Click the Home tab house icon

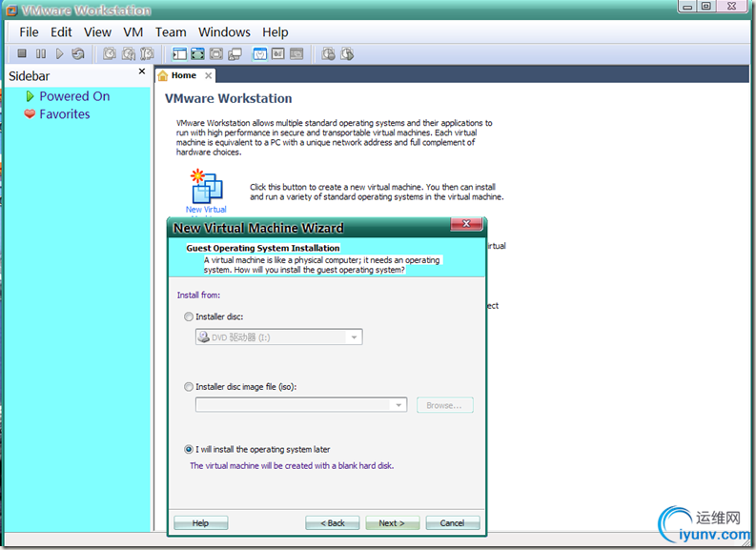(x=163, y=75)
